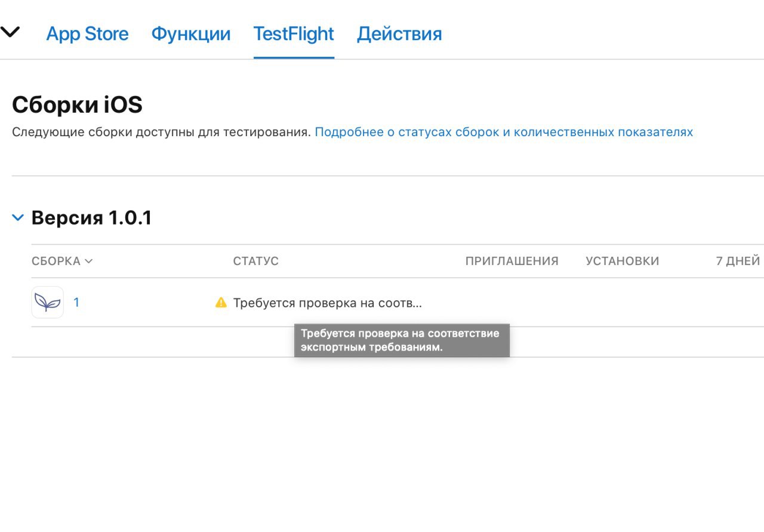Expand the app switcher chevron by the App Store tab
The width and height of the screenshot is (764, 532).
point(10,32)
